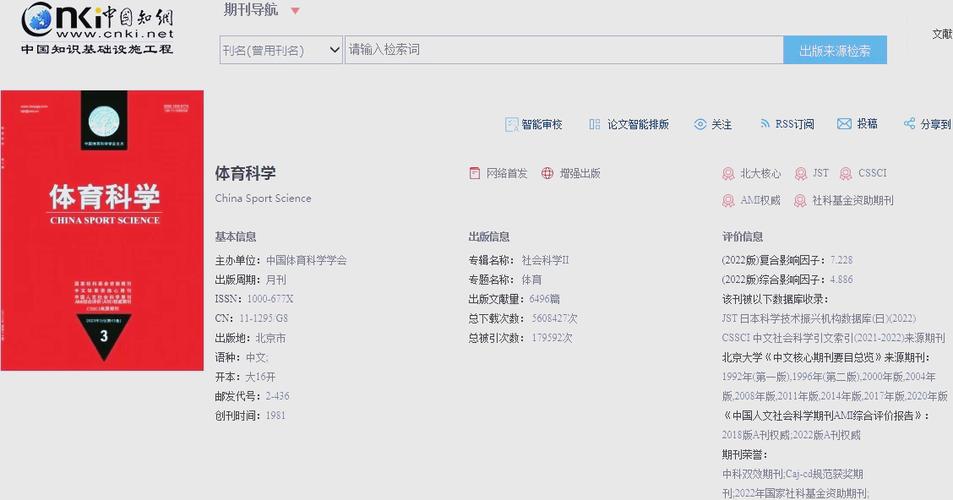Click the 投稿 link text

tap(867, 124)
